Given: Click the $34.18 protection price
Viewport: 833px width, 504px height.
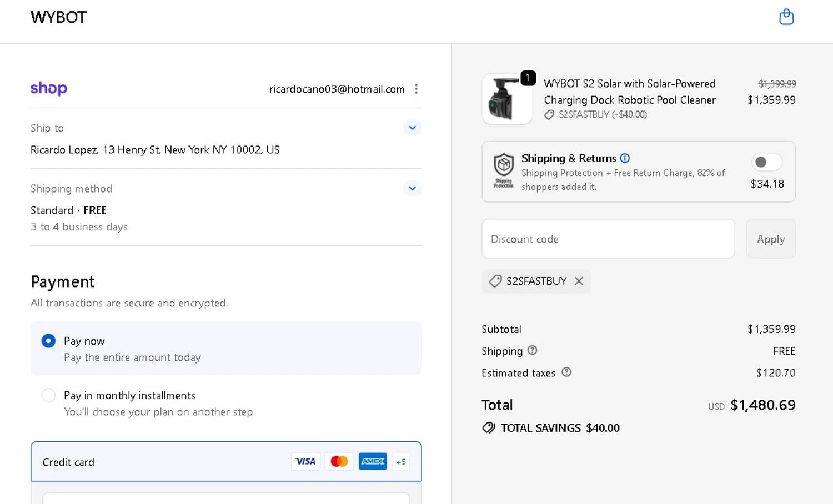Looking at the screenshot, I should point(767,184).
